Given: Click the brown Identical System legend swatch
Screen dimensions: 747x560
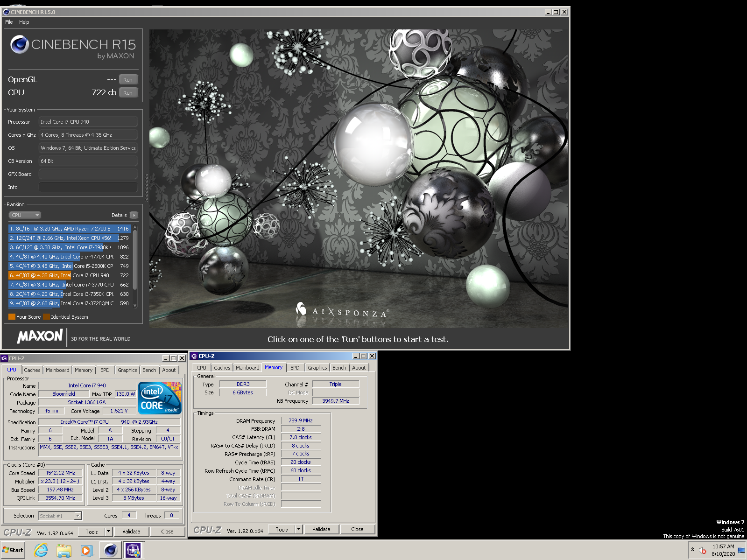Looking at the screenshot, I should pos(46,317).
